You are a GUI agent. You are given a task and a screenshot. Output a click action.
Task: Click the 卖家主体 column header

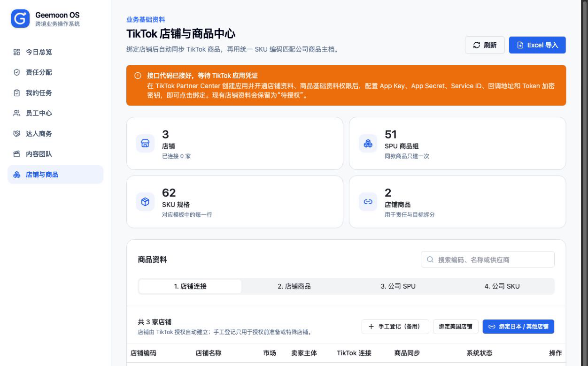pos(304,353)
